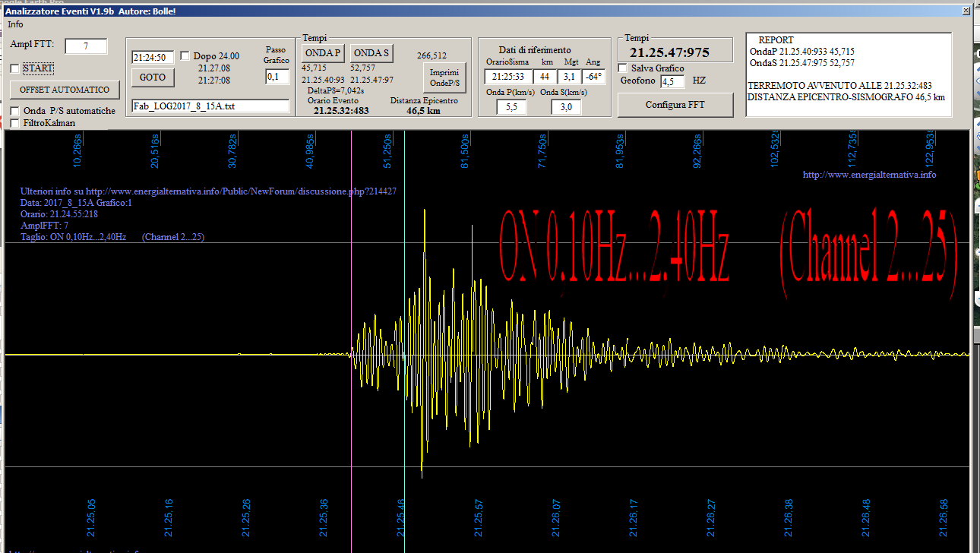Enable the Salva Grafico checkbox
Image resolution: width=980 pixels, height=553 pixels.
[x=624, y=68]
